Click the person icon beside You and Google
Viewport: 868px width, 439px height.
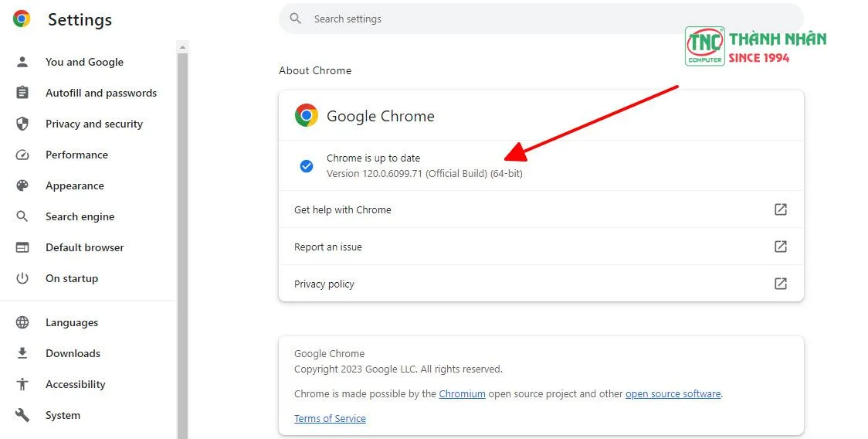pos(22,62)
